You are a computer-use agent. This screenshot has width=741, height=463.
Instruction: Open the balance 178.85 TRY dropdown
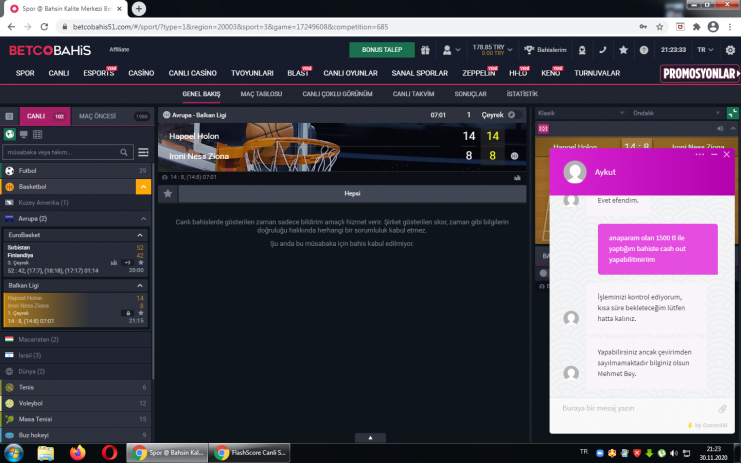click(492, 50)
